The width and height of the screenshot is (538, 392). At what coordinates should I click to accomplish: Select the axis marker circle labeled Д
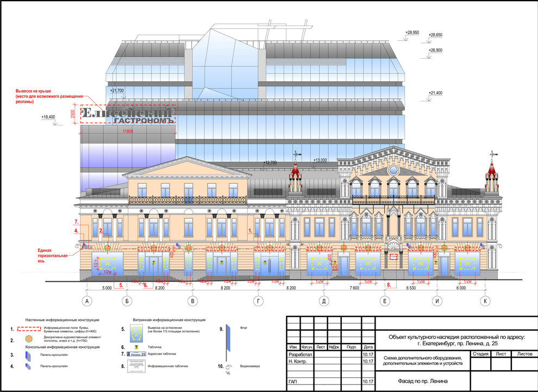pyautogui.click(x=324, y=301)
